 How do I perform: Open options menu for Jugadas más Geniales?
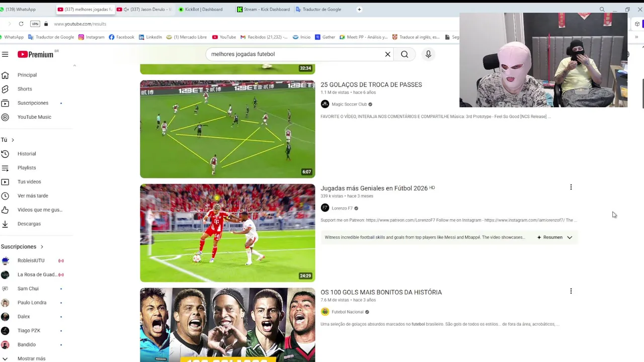coord(571,188)
